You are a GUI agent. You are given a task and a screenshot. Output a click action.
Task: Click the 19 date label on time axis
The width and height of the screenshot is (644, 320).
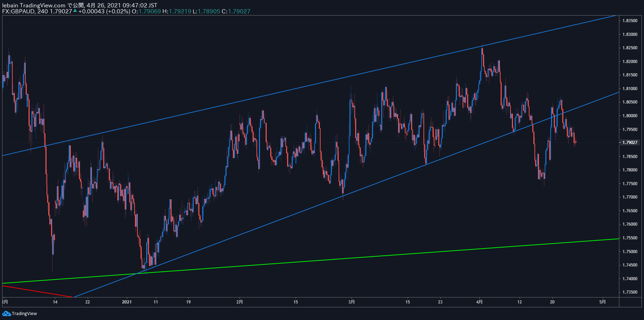click(x=188, y=302)
